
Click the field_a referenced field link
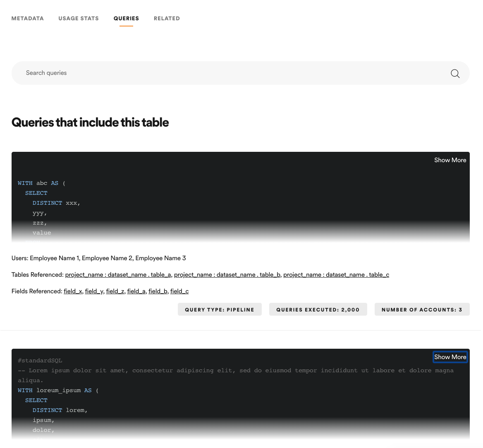(x=136, y=291)
